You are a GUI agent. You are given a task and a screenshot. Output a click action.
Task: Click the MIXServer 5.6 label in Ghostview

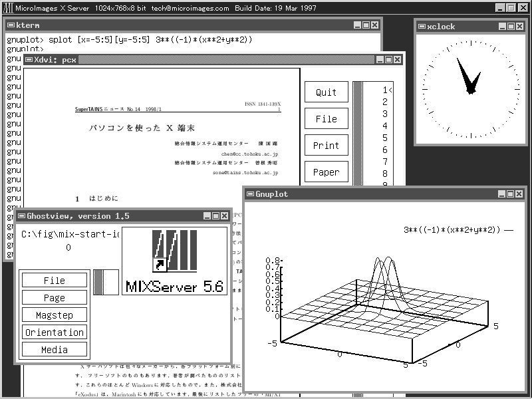click(174, 287)
